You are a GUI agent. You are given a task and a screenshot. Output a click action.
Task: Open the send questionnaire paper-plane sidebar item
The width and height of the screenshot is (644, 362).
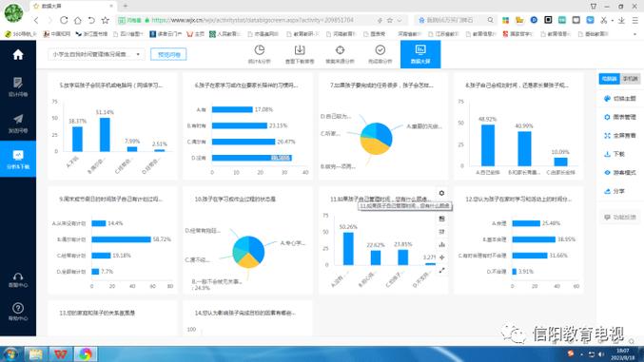pos(18,124)
